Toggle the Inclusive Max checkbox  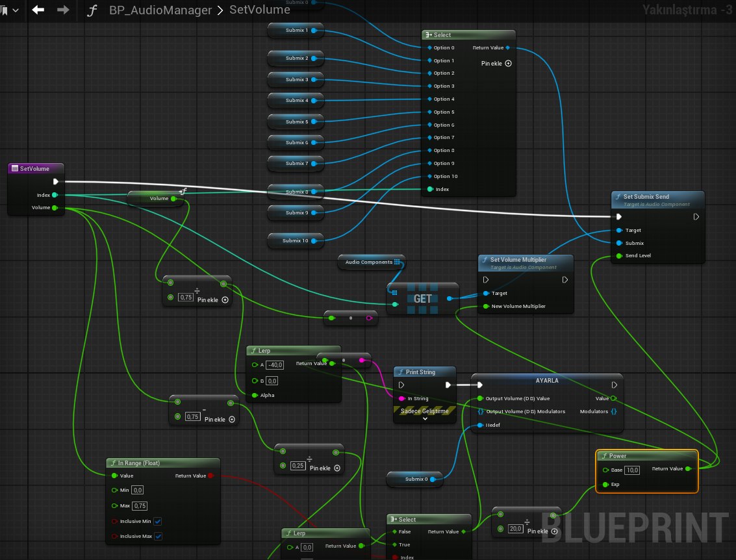tap(159, 537)
